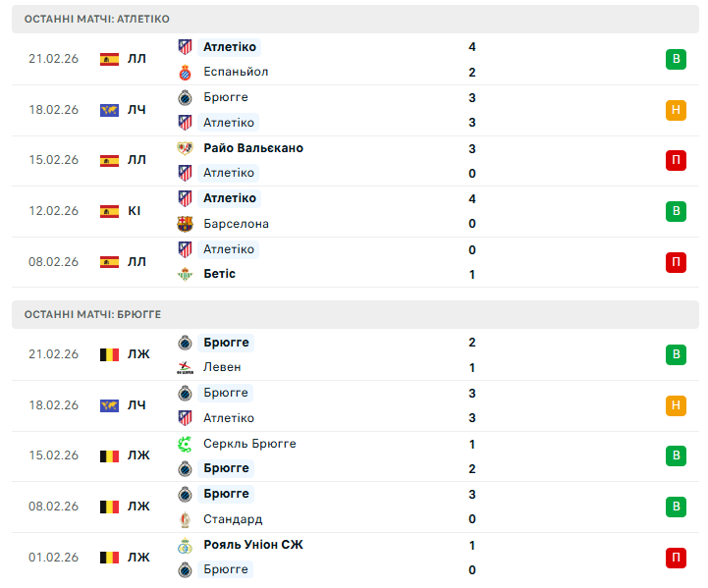Select the Серкль Брюгге green logo
This screenshot has width=708, height=588.
point(184,444)
